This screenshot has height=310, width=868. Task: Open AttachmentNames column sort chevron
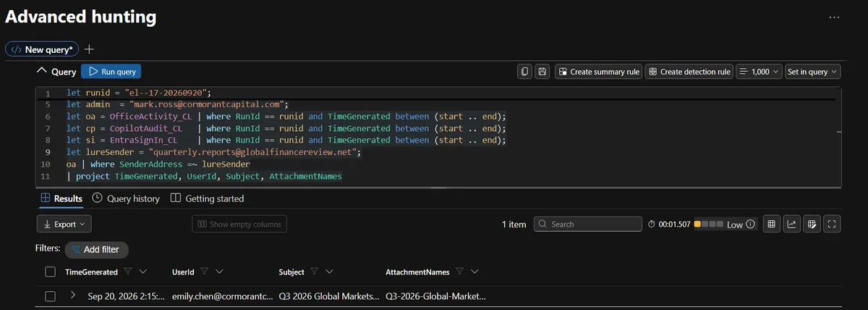[475, 272]
